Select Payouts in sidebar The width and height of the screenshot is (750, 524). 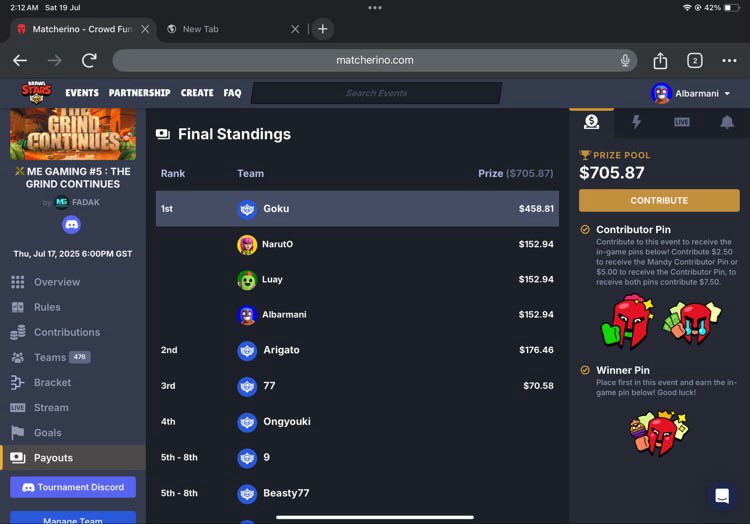[x=73, y=458]
